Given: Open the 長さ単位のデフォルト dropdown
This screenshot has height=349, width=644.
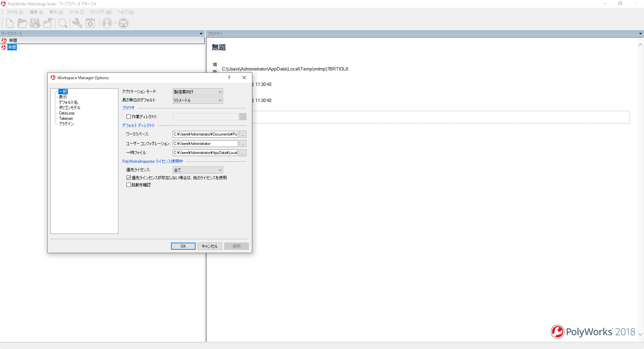Looking at the screenshot, I should point(198,100).
